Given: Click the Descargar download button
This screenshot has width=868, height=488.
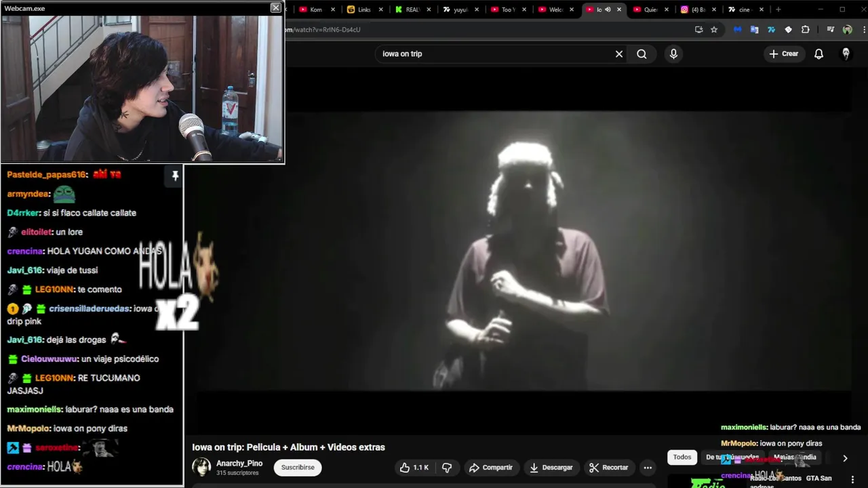Looking at the screenshot, I should (x=551, y=468).
